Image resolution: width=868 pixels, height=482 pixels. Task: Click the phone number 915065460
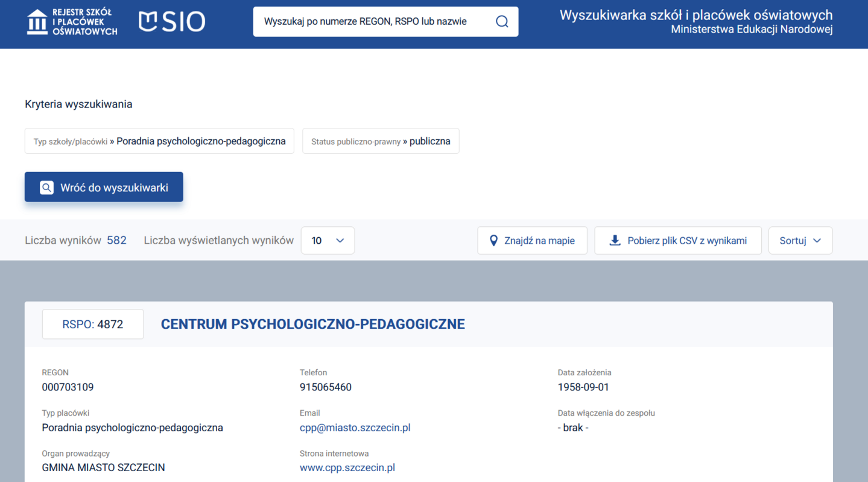tap(325, 387)
